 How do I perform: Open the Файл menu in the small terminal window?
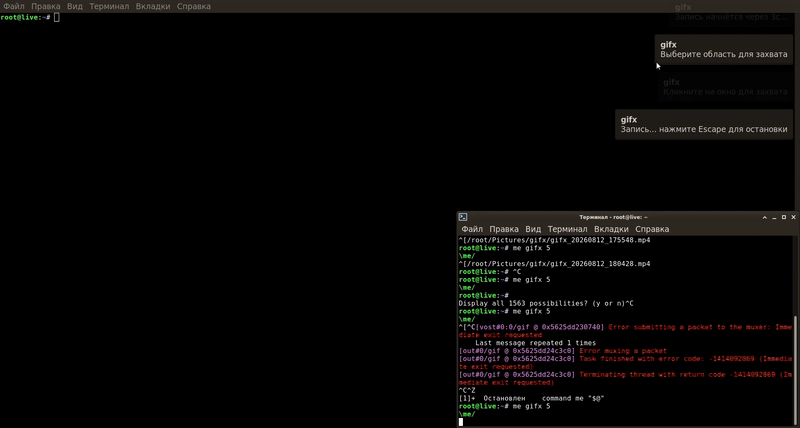(x=472, y=229)
